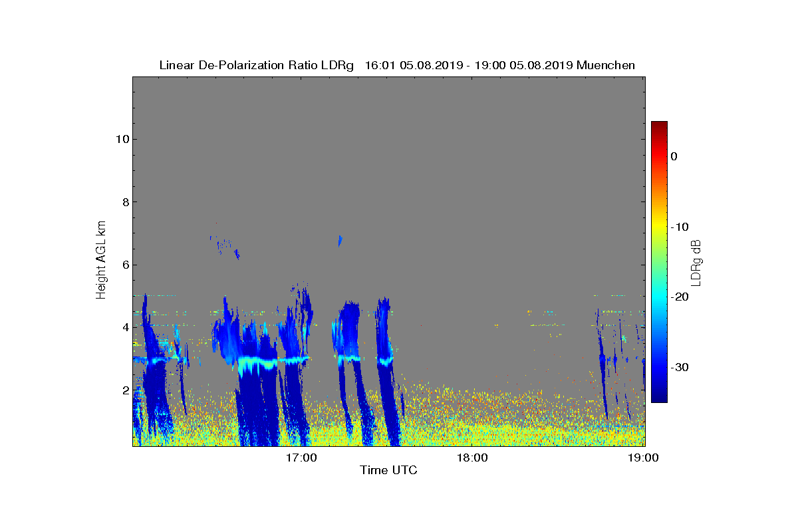The height and width of the screenshot is (532, 798).
Task: Click the 'Height AGL km' axis label
Action: 101,261
